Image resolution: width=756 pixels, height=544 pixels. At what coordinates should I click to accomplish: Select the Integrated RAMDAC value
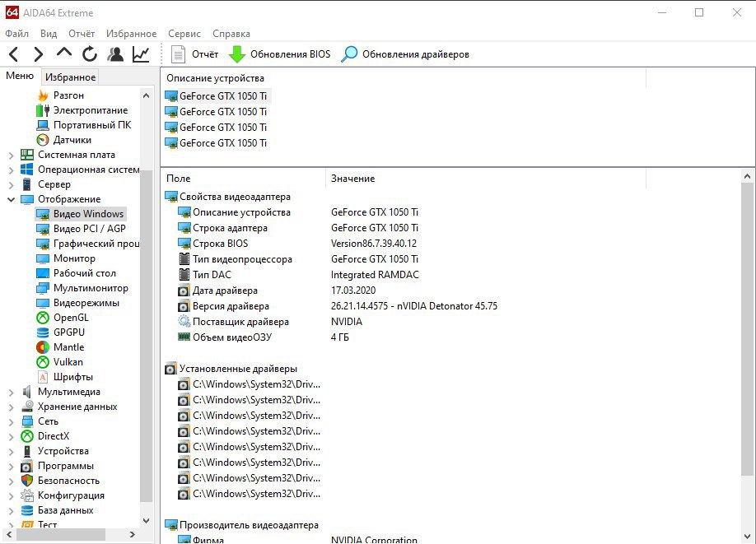click(x=375, y=275)
